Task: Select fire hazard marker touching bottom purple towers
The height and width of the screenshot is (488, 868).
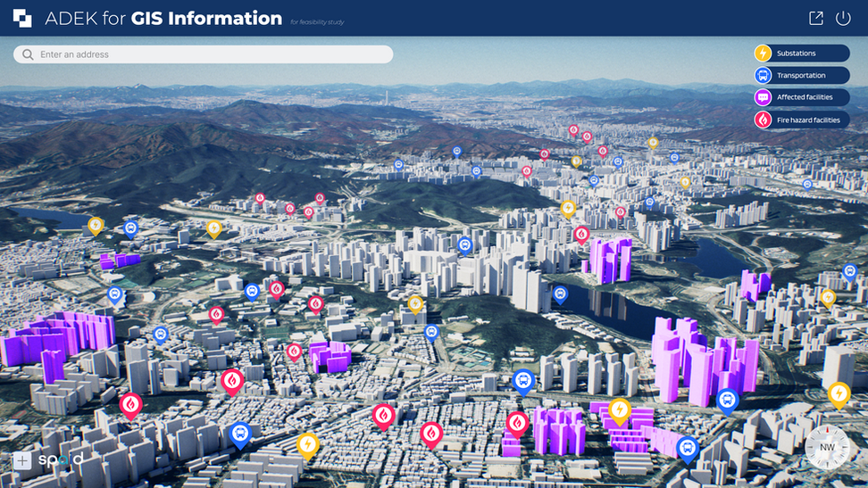Action: pos(517,425)
